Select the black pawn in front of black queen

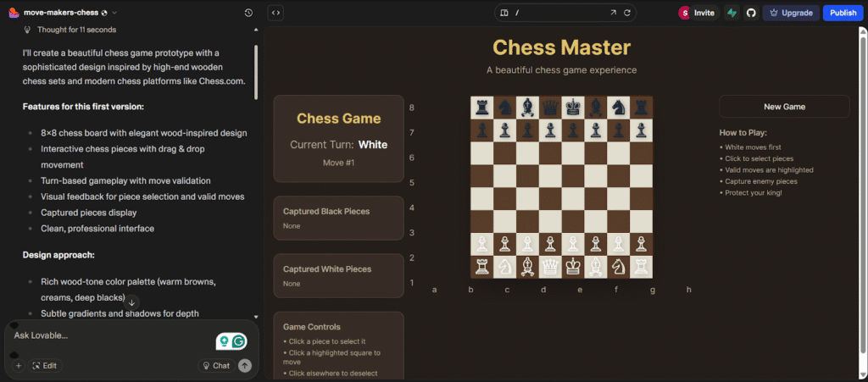[549, 130]
